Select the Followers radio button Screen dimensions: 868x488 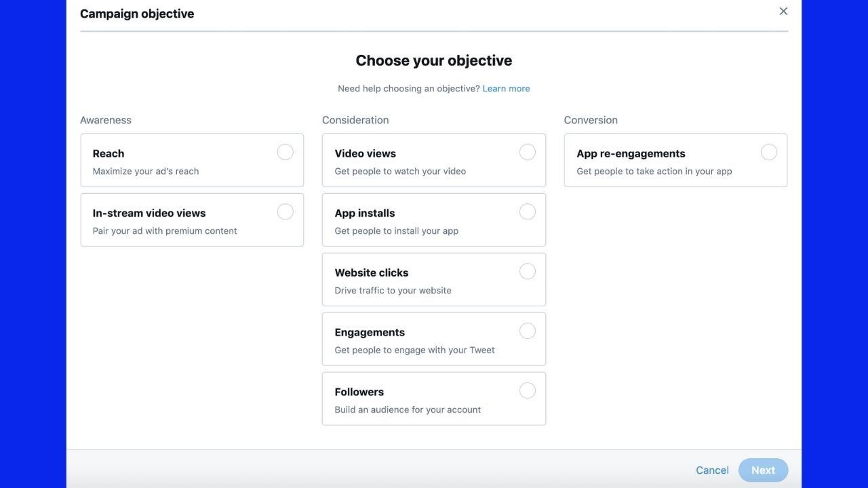tap(528, 390)
